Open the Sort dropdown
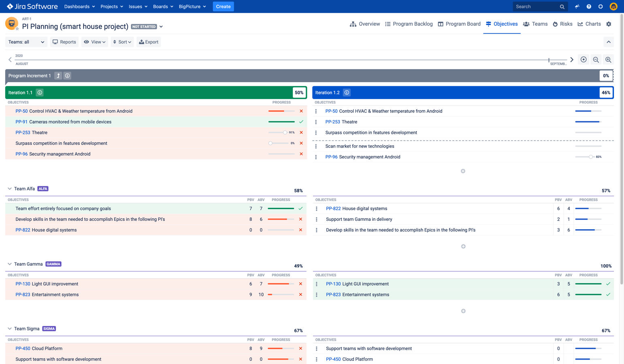The height and width of the screenshot is (364, 624). coord(122,42)
